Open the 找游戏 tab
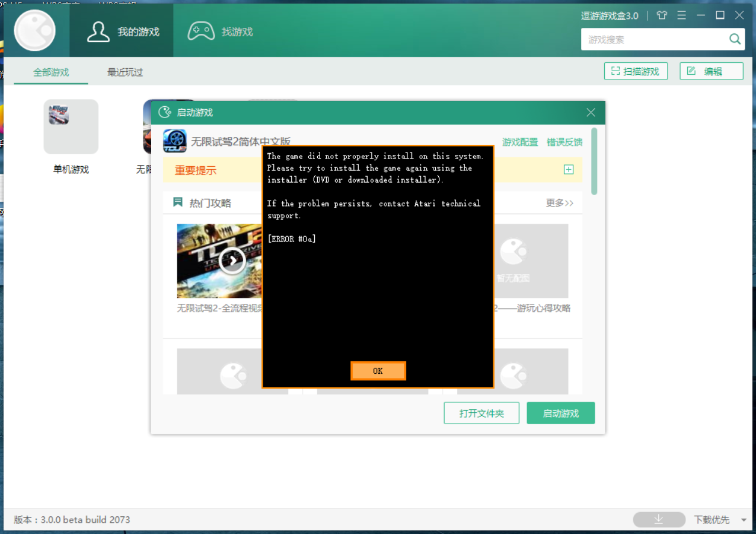The height and width of the screenshot is (534, 756). [x=220, y=31]
